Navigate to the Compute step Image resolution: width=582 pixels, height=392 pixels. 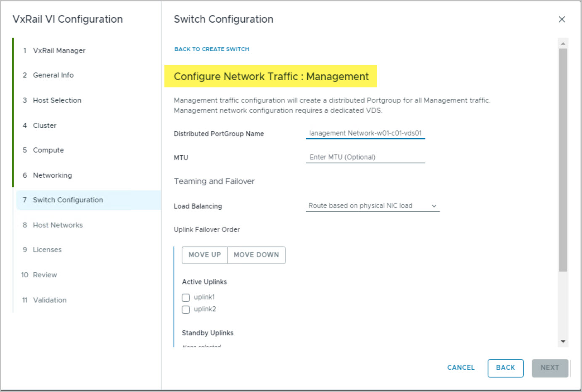point(48,150)
